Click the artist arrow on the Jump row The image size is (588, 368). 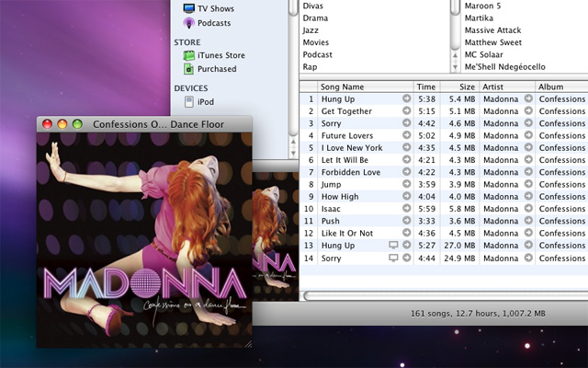tap(528, 184)
